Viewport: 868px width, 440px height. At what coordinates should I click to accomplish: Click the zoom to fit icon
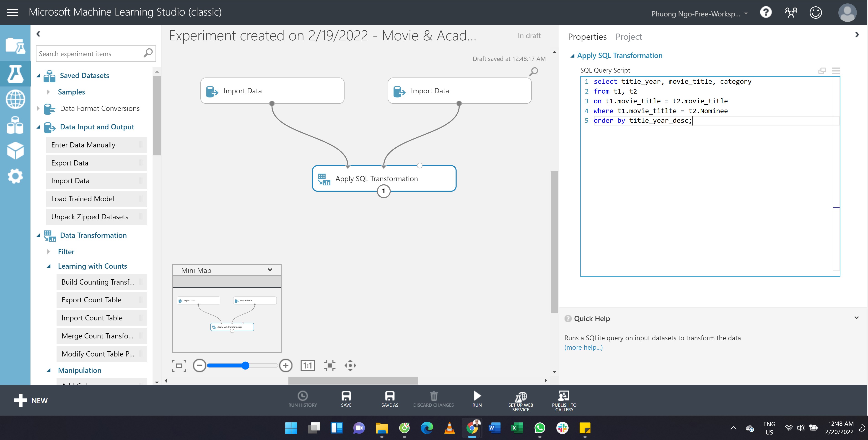329,365
